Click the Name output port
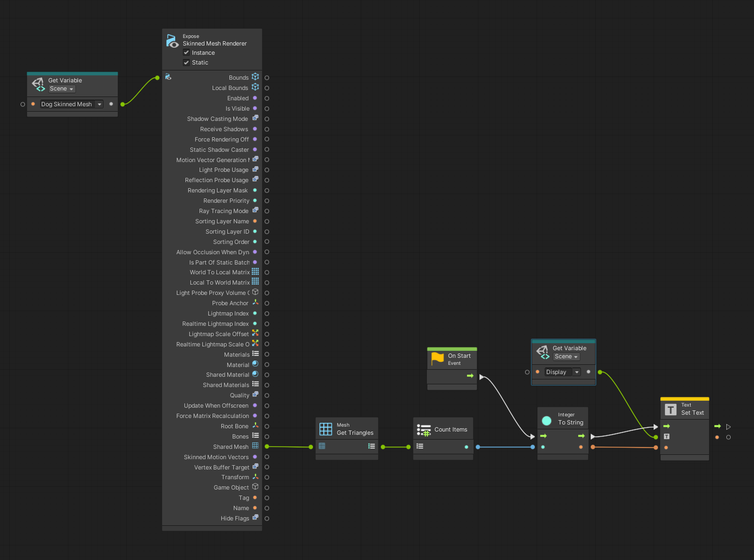 [267, 508]
